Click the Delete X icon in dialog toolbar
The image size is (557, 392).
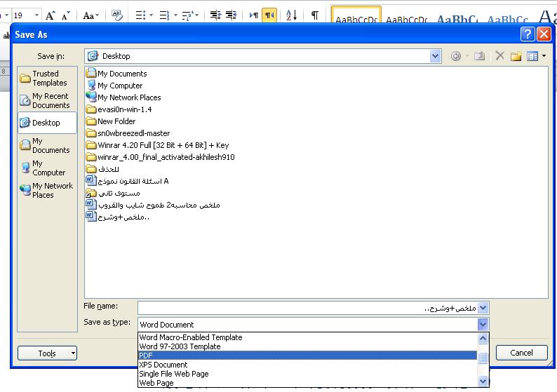[499, 55]
